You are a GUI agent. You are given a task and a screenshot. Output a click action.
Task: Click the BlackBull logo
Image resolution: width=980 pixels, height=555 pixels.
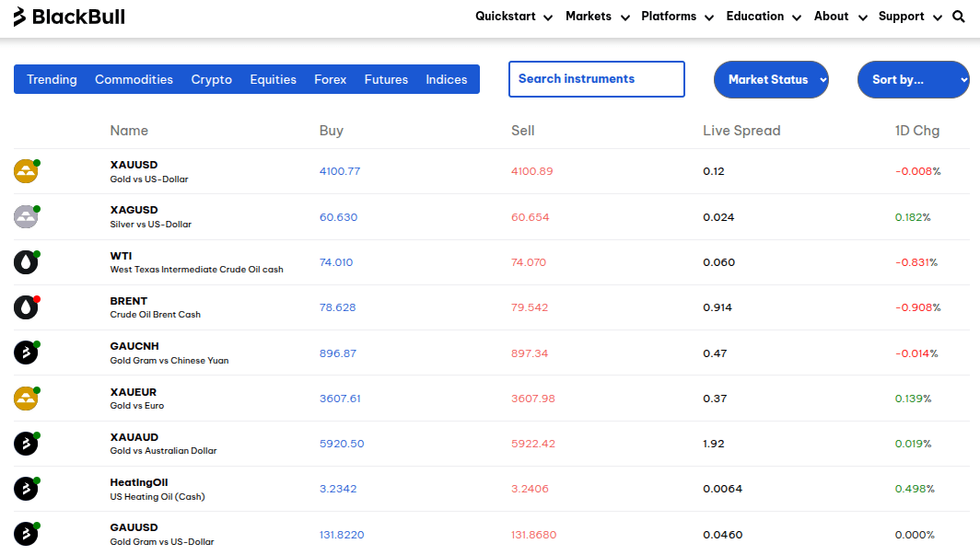[69, 17]
